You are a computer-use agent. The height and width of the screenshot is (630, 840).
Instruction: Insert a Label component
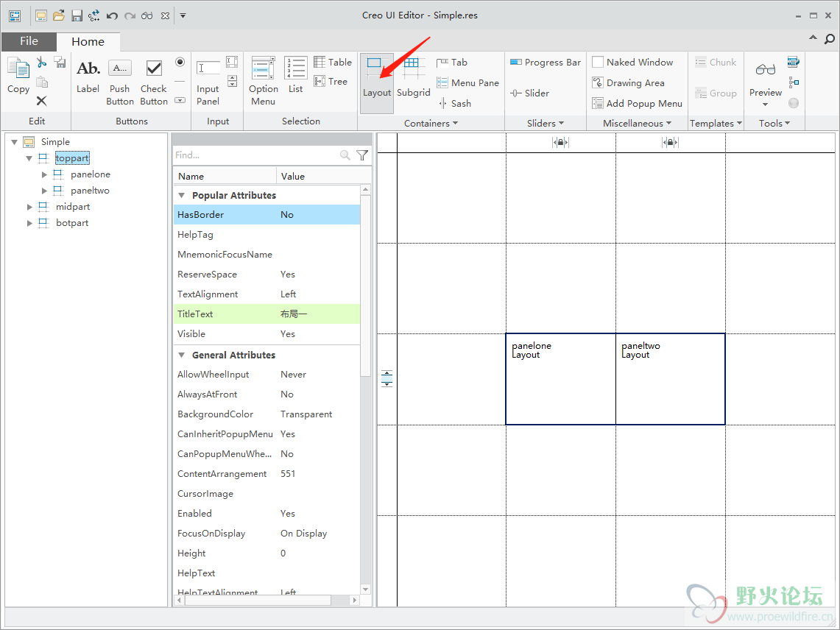(88, 77)
